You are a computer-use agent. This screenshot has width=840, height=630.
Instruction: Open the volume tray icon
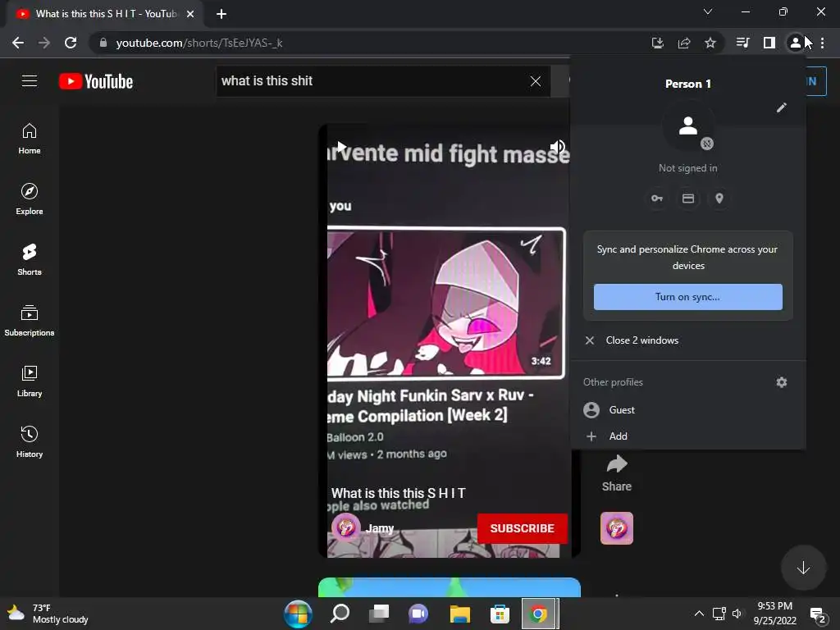[737, 614]
